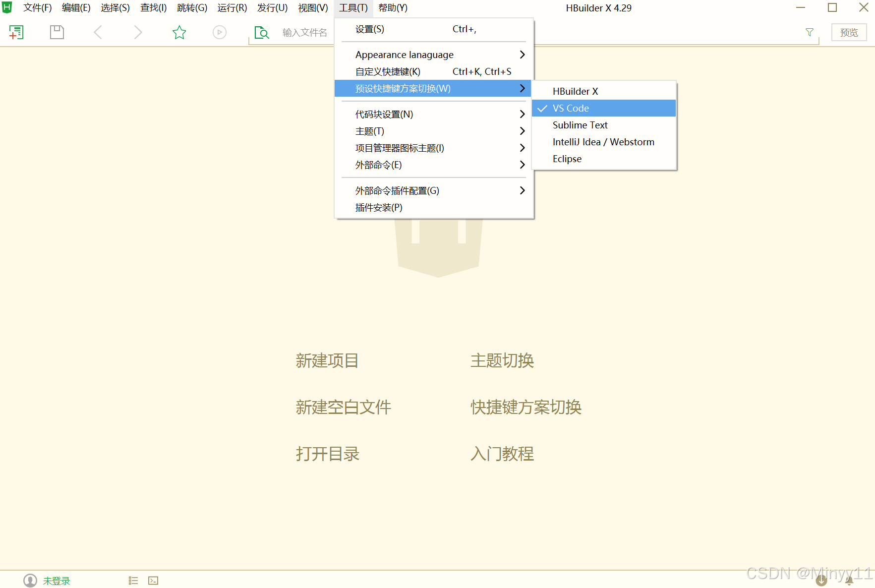875x588 pixels.
Task: Click the 预览 preview button
Action: tap(849, 32)
